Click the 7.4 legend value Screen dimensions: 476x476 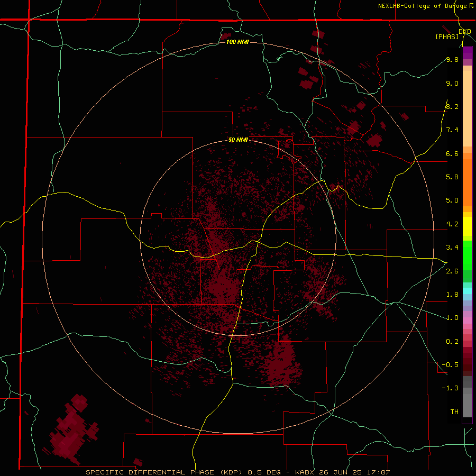point(452,130)
